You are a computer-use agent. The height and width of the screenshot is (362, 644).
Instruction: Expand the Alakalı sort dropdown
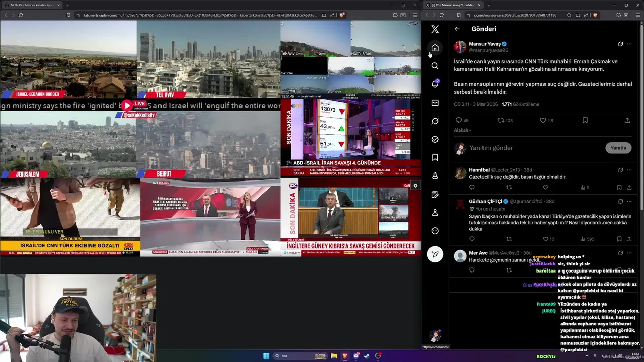pyautogui.click(x=463, y=130)
